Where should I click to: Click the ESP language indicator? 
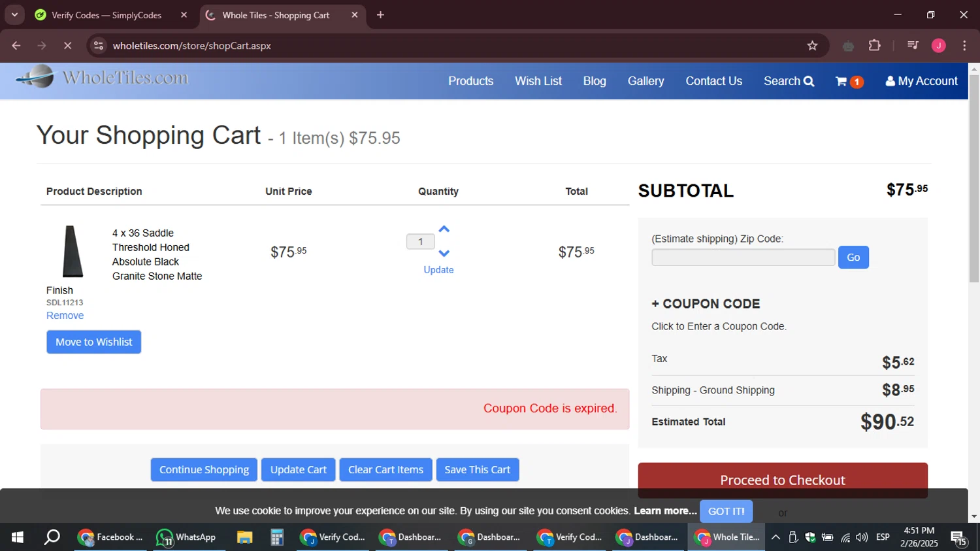click(x=883, y=537)
